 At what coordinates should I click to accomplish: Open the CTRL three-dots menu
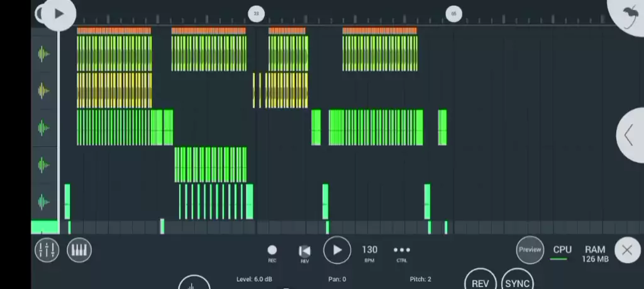click(x=401, y=250)
